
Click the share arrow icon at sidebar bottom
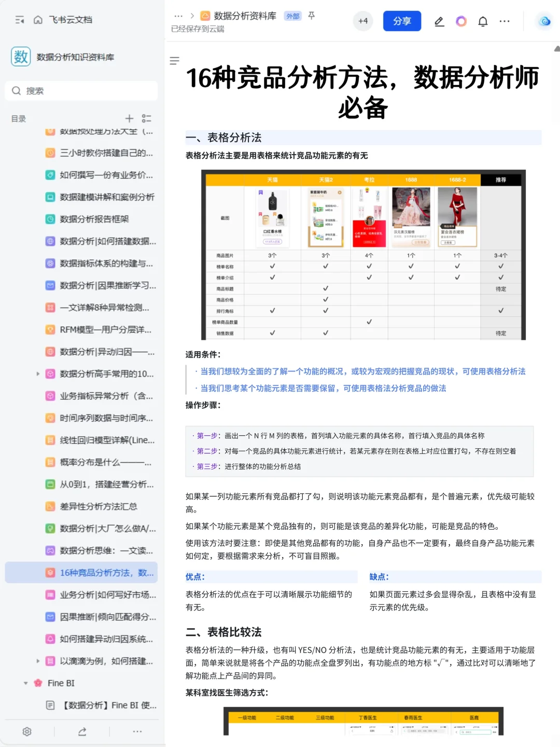(x=82, y=731)
